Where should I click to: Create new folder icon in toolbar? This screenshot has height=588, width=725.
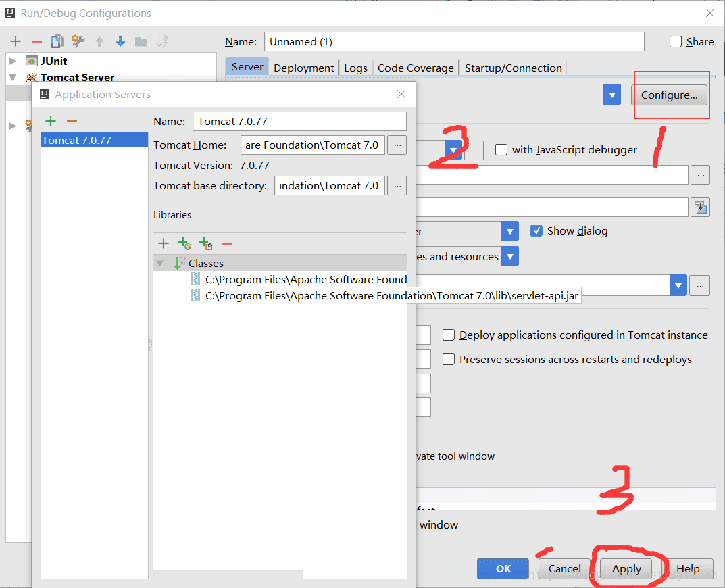(141, 42)
